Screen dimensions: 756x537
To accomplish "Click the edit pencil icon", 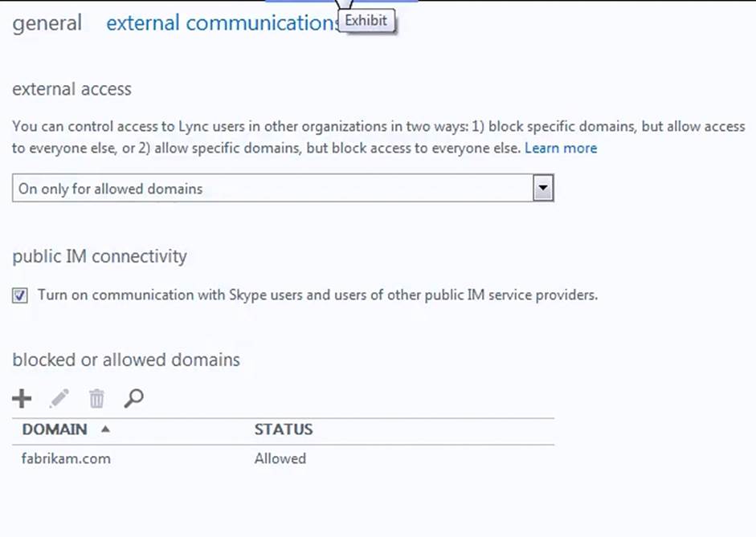I will pyautogui.click(x=59, y=397).
